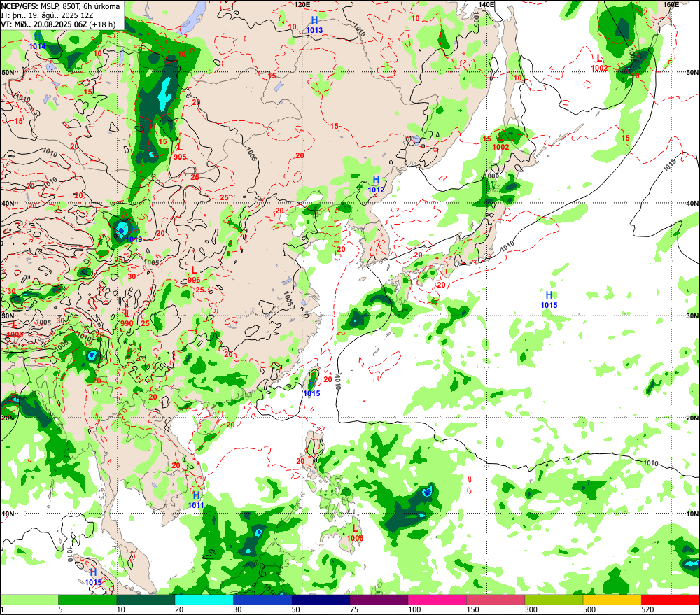Select the H 1011 label near Vietnam

point(196,500)
